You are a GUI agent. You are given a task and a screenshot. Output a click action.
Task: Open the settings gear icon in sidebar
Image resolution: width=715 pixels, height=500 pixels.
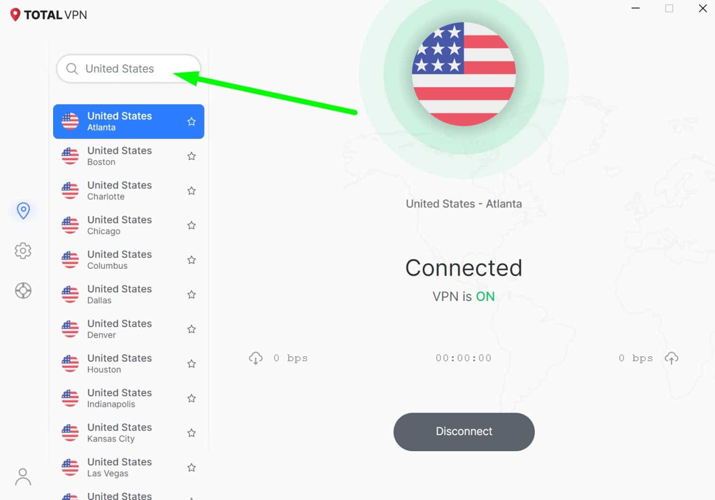[x=23, y=251]
